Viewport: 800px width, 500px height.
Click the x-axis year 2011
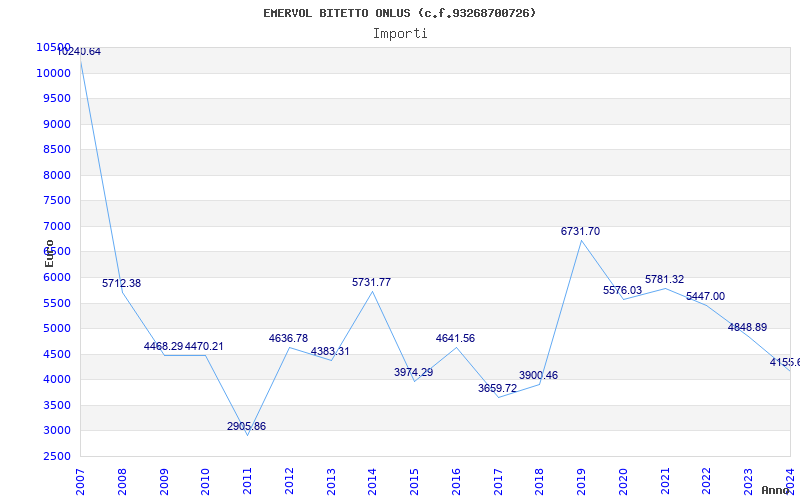point(247,482)
